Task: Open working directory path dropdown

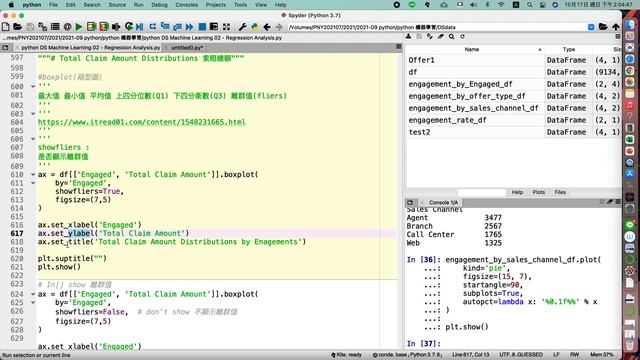Action: [x=591, y=27]
